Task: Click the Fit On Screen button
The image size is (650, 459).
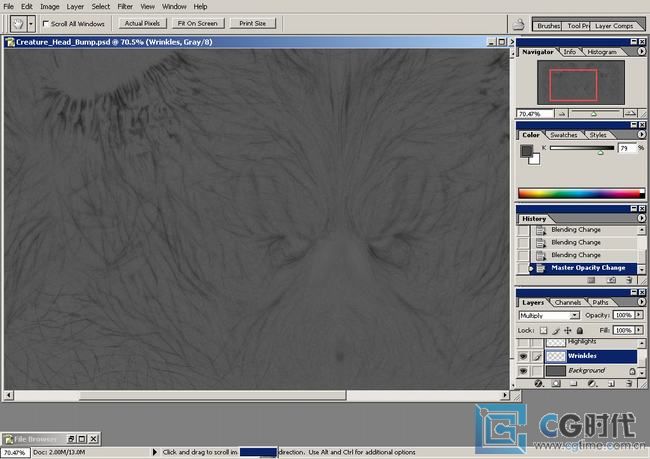Action: coord(198,23)
